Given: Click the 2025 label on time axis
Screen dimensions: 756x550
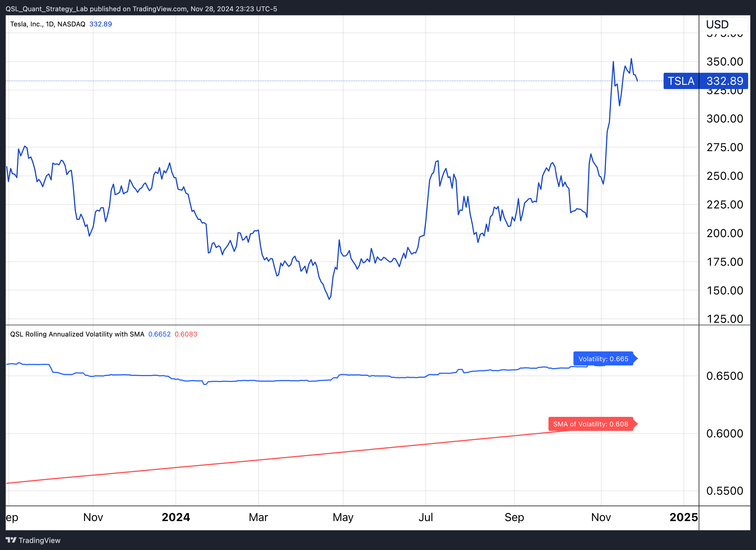Looking at the screenshot, I should [x=683, y=517].
